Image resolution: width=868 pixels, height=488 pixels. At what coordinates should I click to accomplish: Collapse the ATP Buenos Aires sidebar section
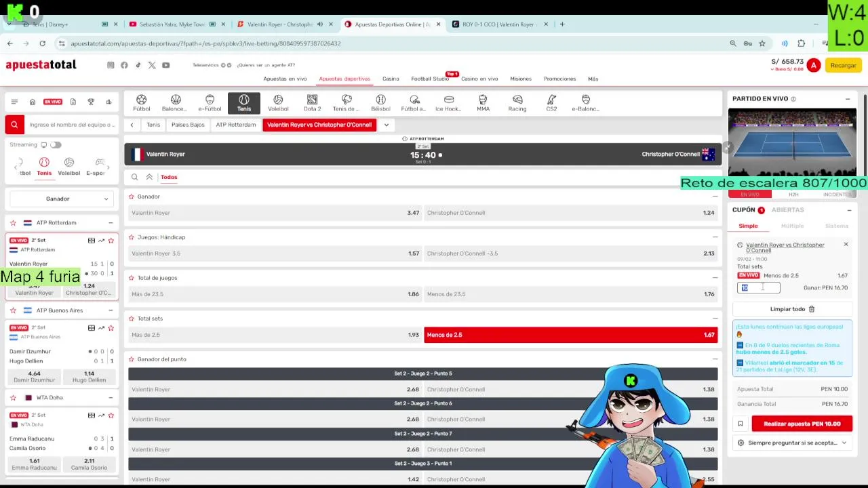point(111,310)
